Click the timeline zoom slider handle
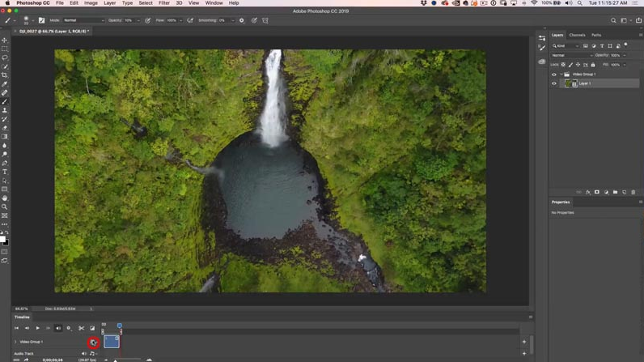Image resolution: width=644 pixels, height=362 pixels. click(116, 360)
